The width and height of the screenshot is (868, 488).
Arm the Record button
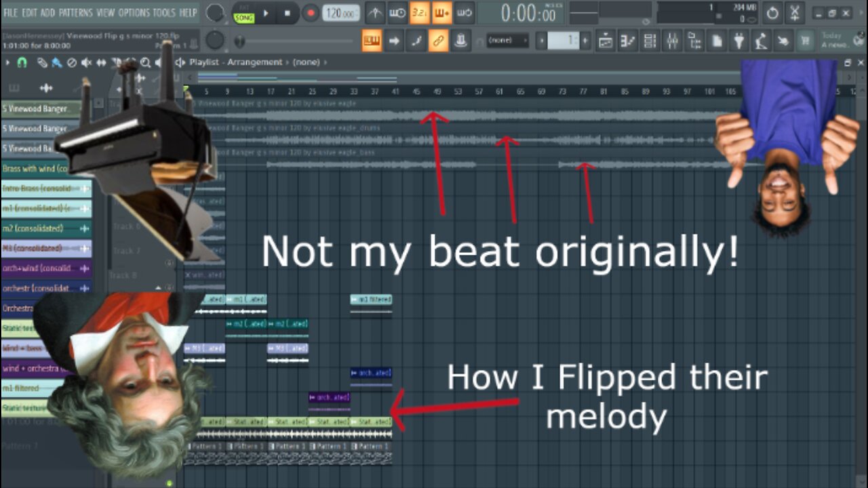(310, 13)
